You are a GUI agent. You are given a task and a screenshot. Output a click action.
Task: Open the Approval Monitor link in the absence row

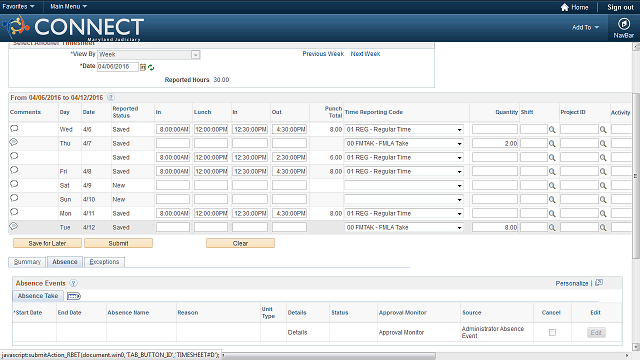401,333
